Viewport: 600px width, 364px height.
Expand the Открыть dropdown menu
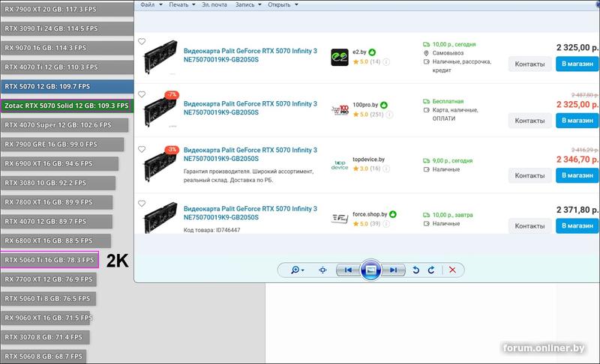pyautogui.click(x=283, y=4)
